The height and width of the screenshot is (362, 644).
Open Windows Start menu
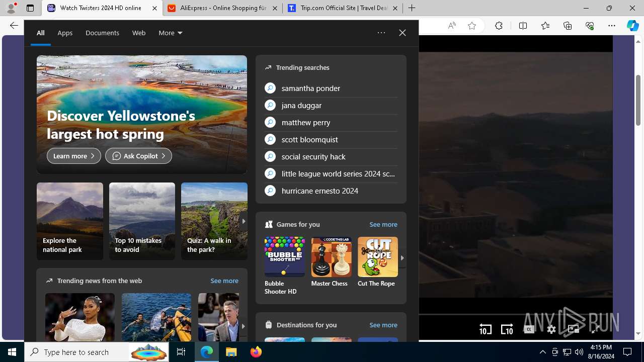pos(12,352)
